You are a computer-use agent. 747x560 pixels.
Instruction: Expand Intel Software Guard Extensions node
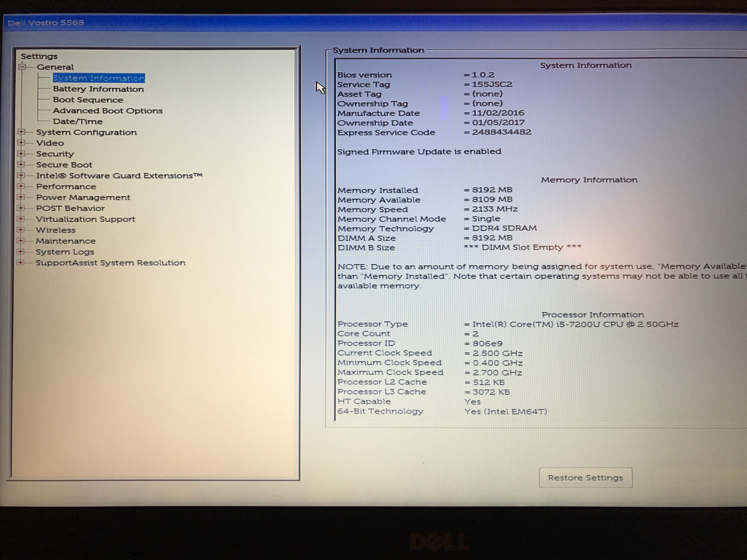21,175
